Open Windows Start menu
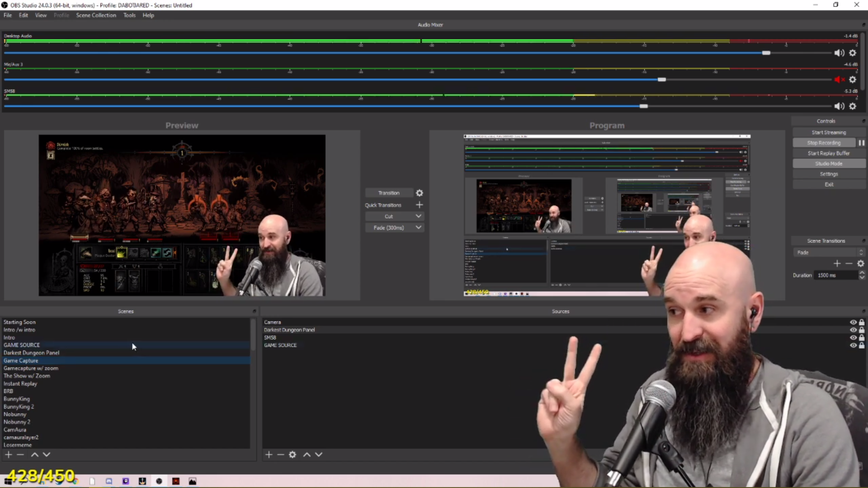Viewport: 868px width, 488px height. pos(8,482)
